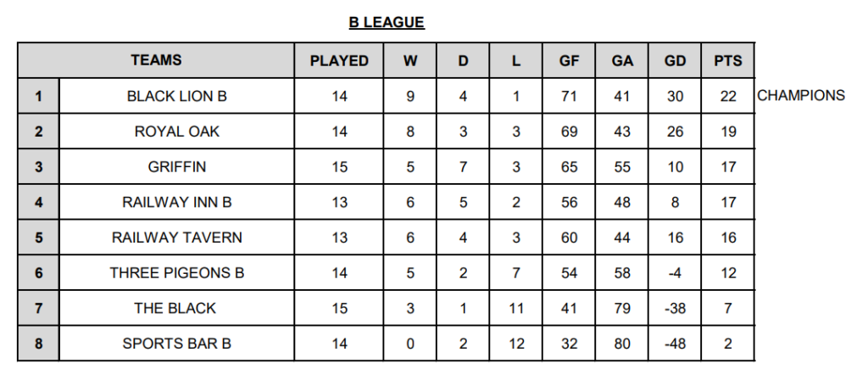Viewport: 868px width, 380px height.
Task: Click the THREE PIGEONS B team name
Action: [176, 272]
